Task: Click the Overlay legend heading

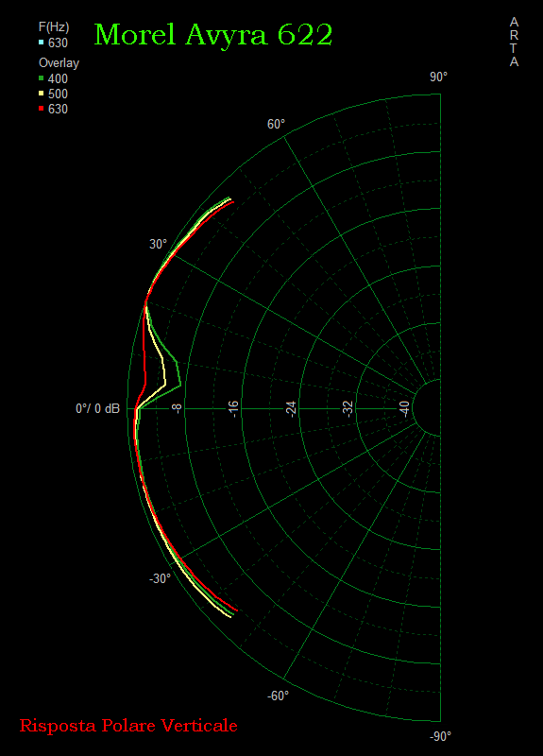Action: pos(59,63)
